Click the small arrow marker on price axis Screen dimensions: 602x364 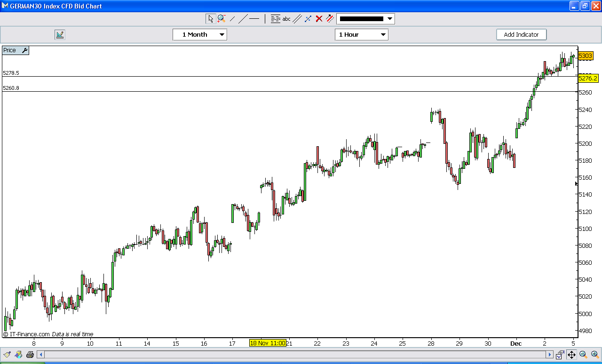[576, 183]
